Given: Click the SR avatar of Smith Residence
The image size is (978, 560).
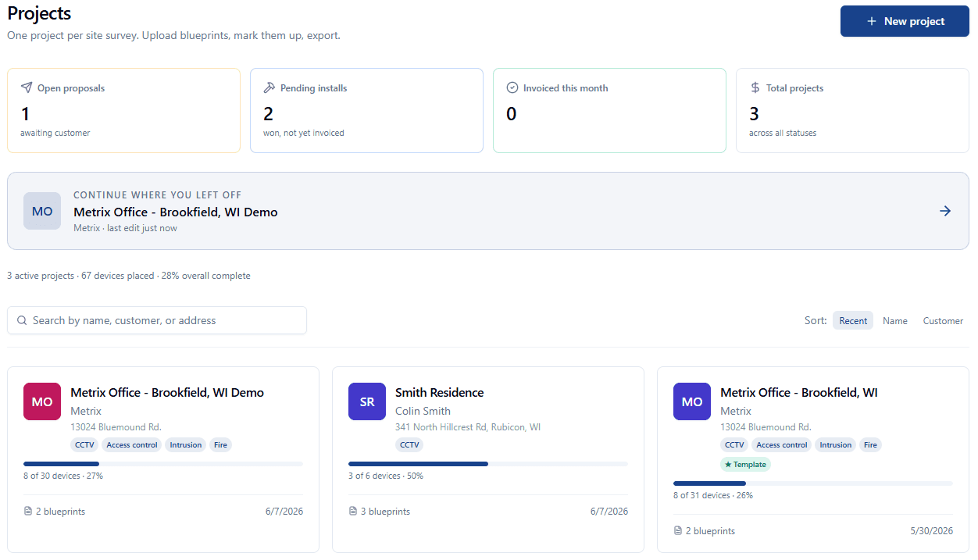Looking at the screenshot, I should pyautogui.click(x=367, y=401).
